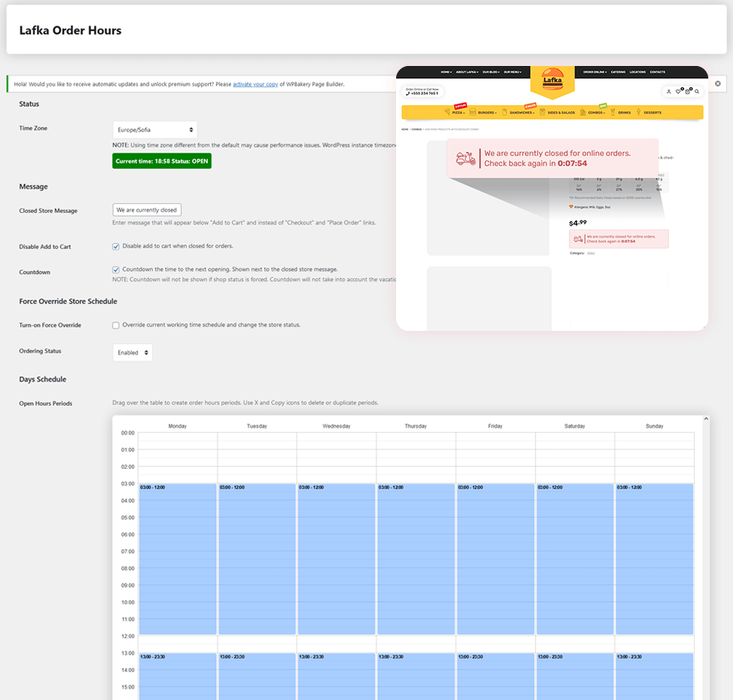
Task: Select Monday 03:00 - 12:00 period
Action: [178, 559]
